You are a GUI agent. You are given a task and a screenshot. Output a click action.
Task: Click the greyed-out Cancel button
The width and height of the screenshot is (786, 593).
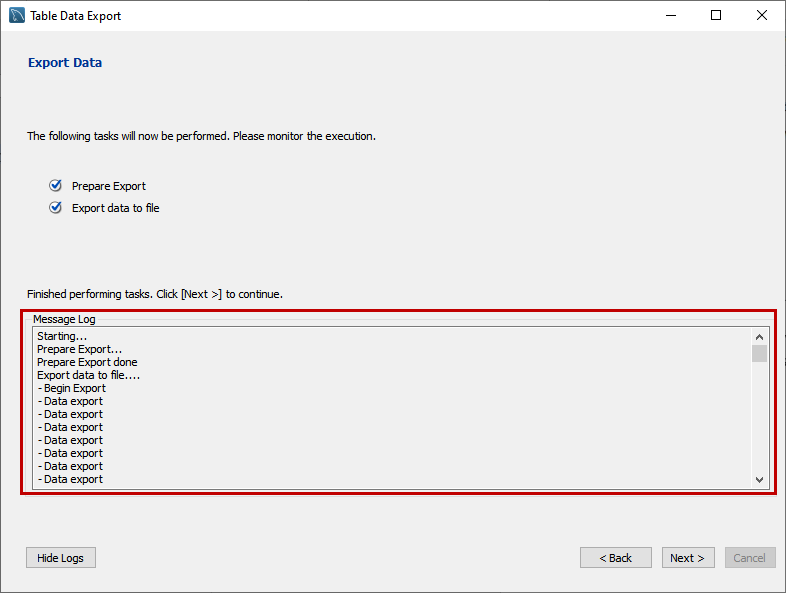pyautogui.click(x=749, y=558)
